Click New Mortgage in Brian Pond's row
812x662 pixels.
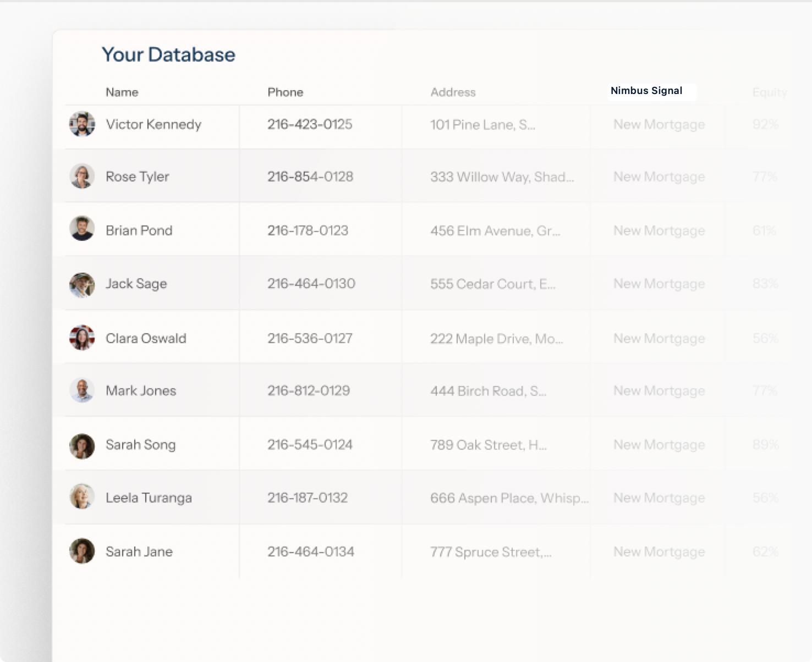click(x=659, y=231)
